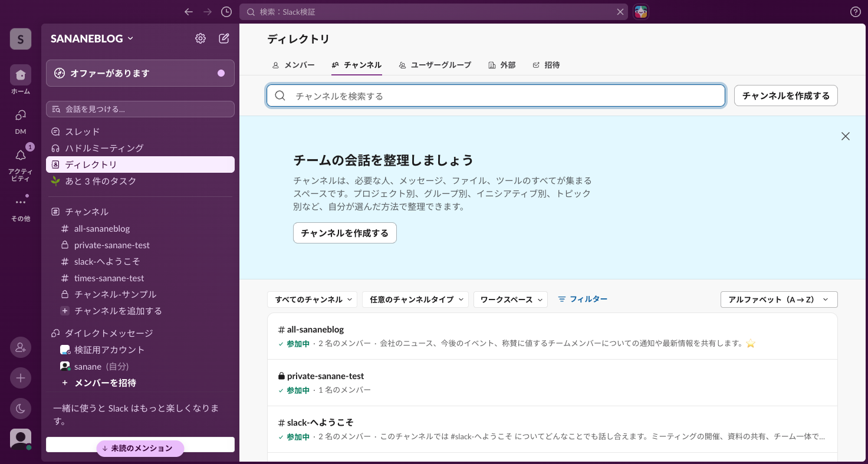The width and height of the screenshot is (868, 464).
Task: Focus the チャンネルを検索する field
Action: pos(496,96)
